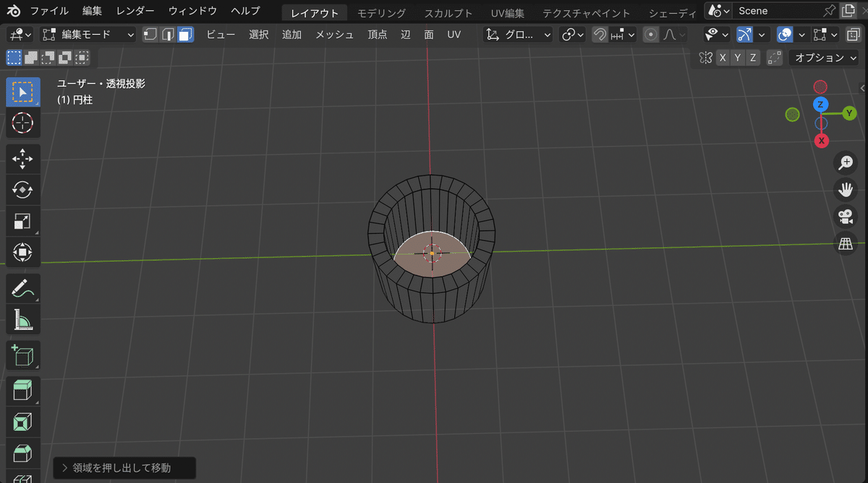Open the 編集 menu
Viewport: 868px width, 483px height.
click(93, 11)
